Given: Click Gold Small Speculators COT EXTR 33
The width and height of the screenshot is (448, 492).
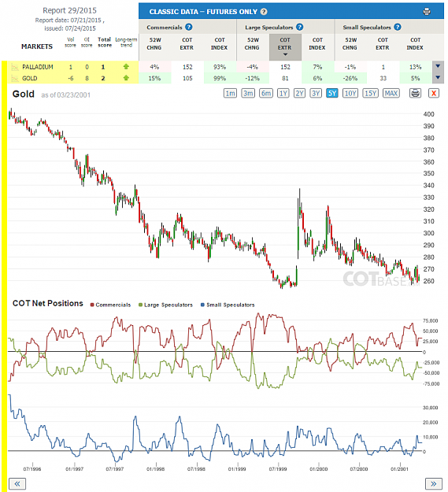Looking at the screenshot, I should pos(383,78).
